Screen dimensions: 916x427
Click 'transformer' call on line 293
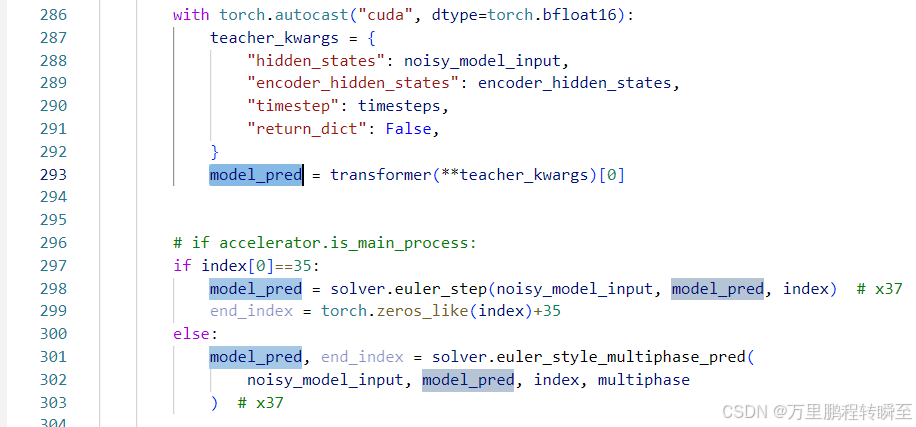(x=381, y=175)
